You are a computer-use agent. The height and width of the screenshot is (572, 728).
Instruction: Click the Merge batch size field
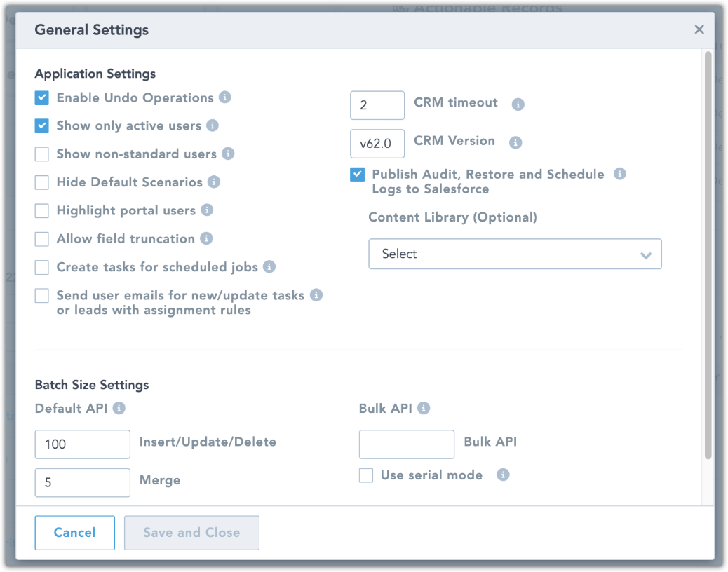(83, 482)
